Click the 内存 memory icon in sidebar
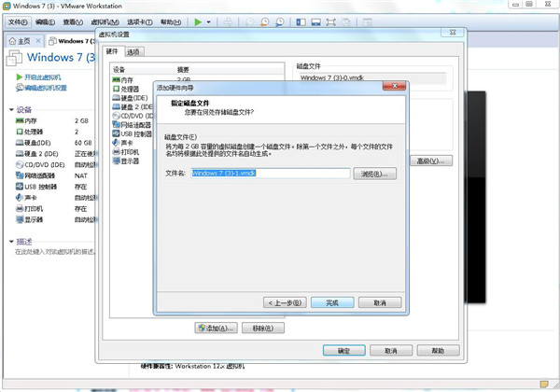This screenshot has width=560, height=392. [x=20, y=121]
